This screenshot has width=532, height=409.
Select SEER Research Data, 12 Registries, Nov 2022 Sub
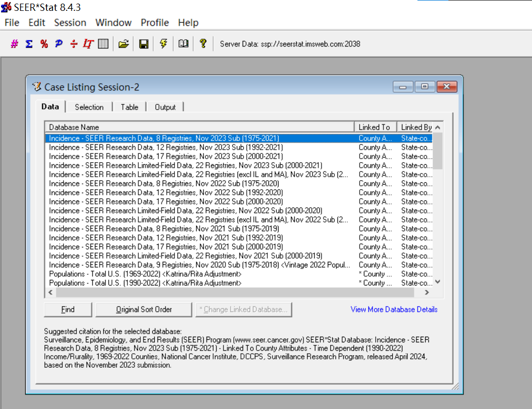[239, 193]
